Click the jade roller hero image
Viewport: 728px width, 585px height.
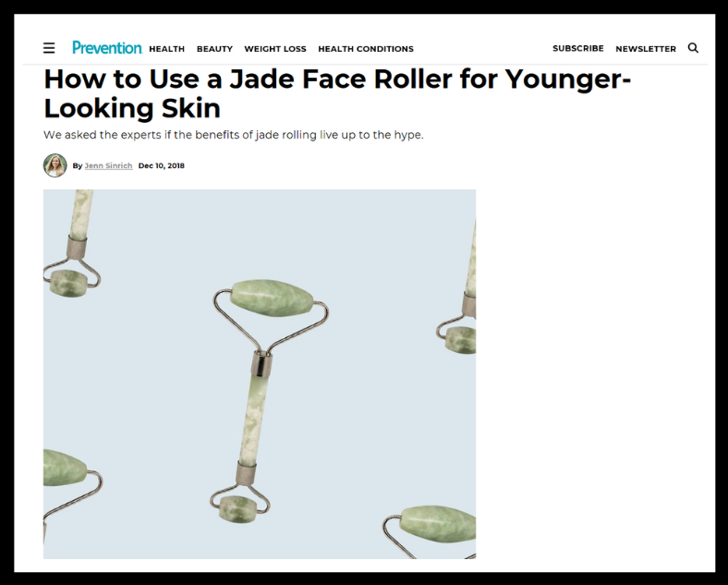click(260, 373)
